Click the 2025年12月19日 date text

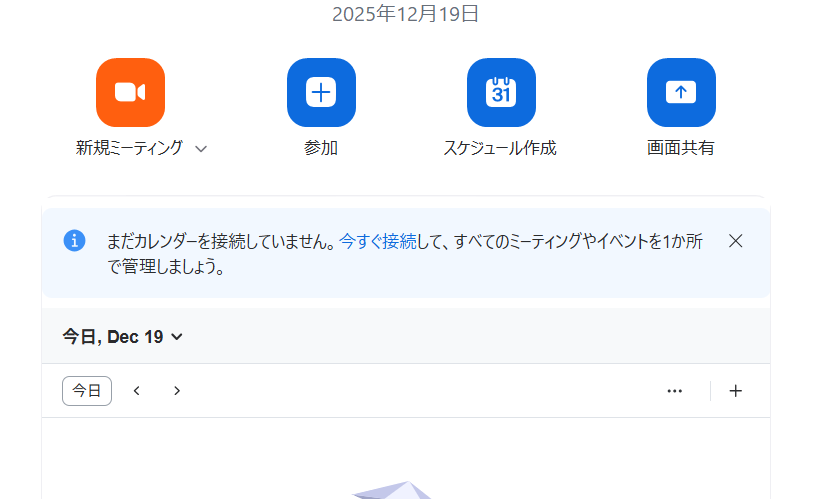click(406, 14)
